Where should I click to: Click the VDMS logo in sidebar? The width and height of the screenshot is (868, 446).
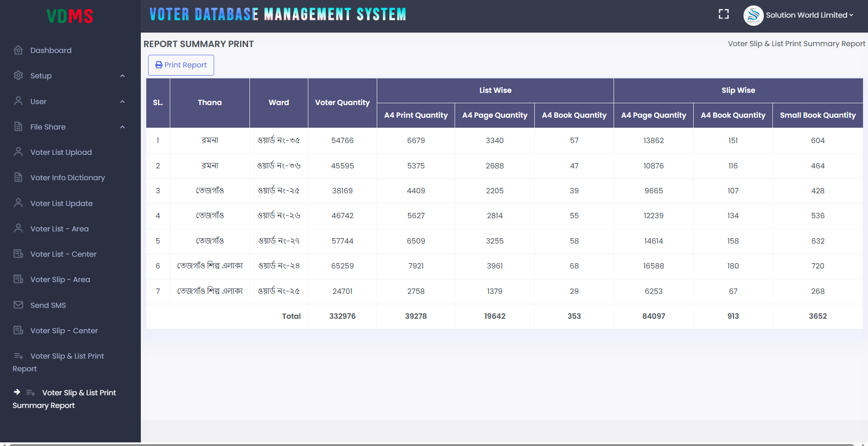[x=70, y=16]
